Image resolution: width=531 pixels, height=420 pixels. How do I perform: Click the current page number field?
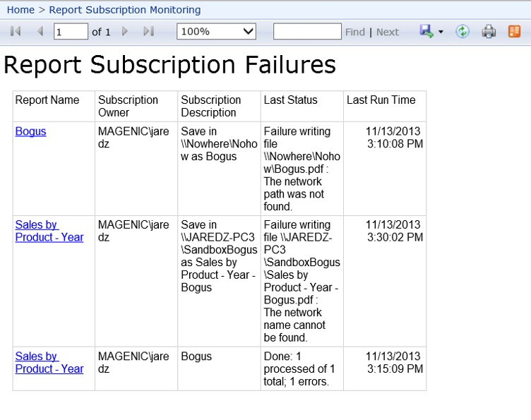(x=71, y=32)
